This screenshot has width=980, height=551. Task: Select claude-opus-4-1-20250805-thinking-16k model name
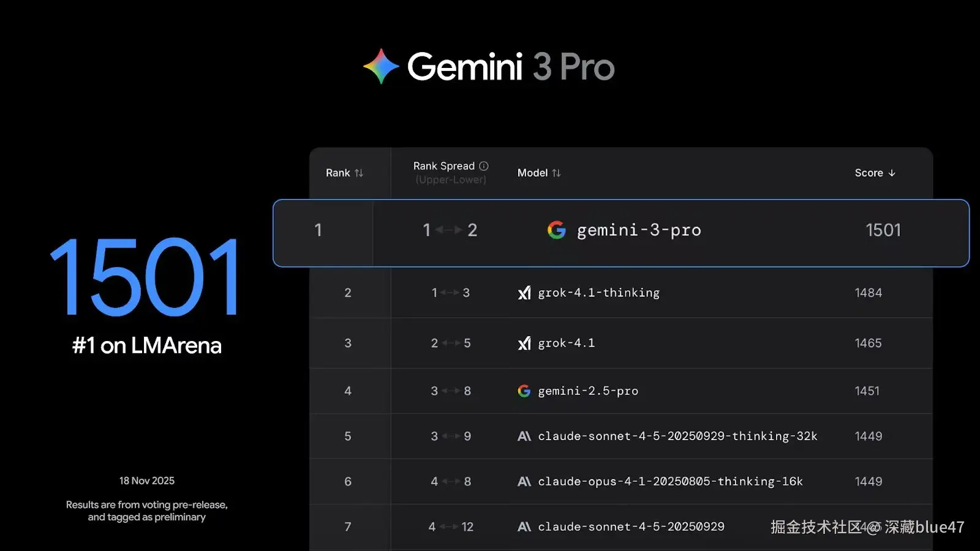(x=670, y=481)
